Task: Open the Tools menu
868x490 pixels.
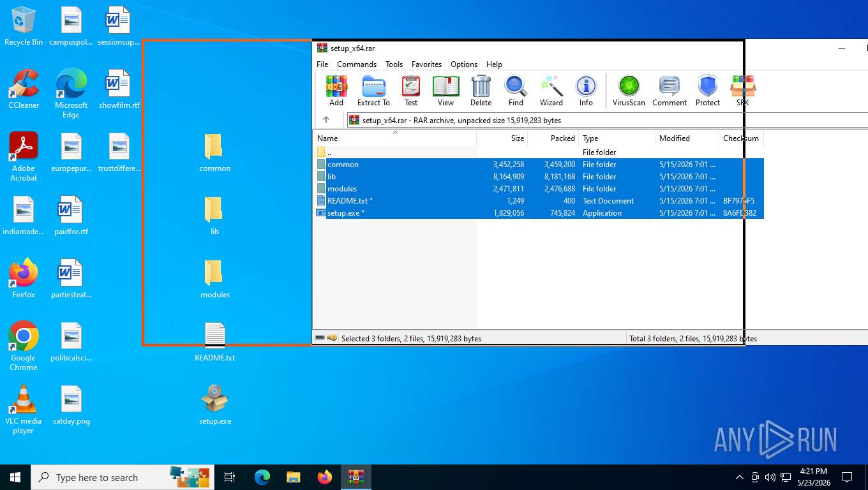Action: point(394,64)
